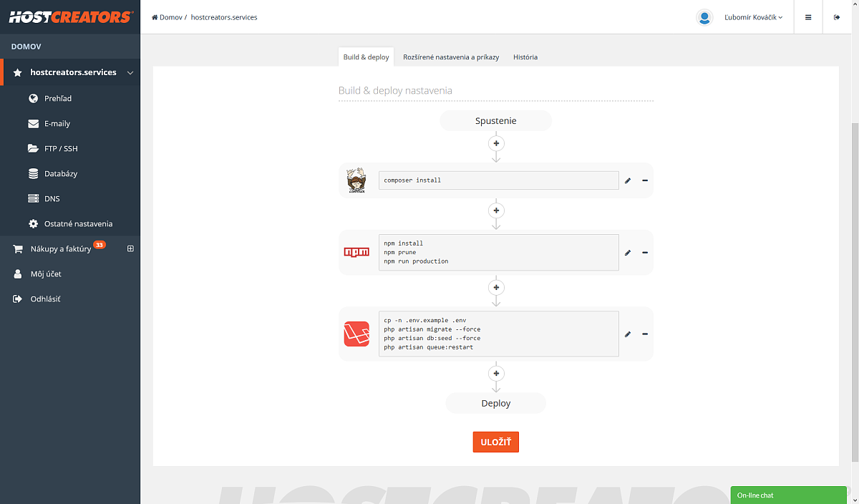Remove the composer install step
The image size is (859, 504).
[645, 180]
